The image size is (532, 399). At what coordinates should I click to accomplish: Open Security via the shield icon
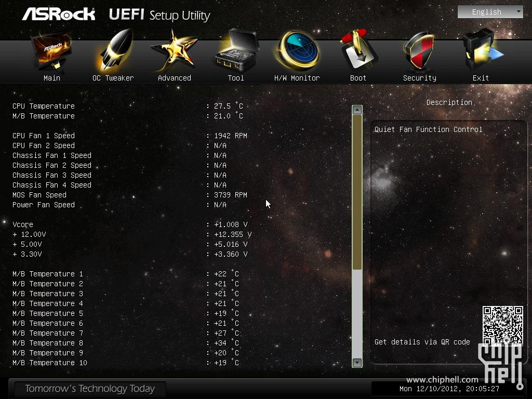[x=419, y=51]
